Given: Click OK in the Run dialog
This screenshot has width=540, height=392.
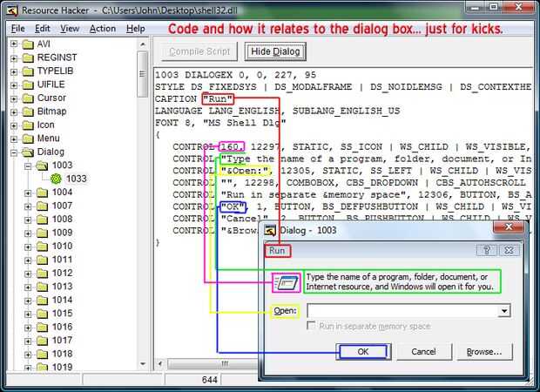Looking at the screenshot, I should tap(363, 352).
